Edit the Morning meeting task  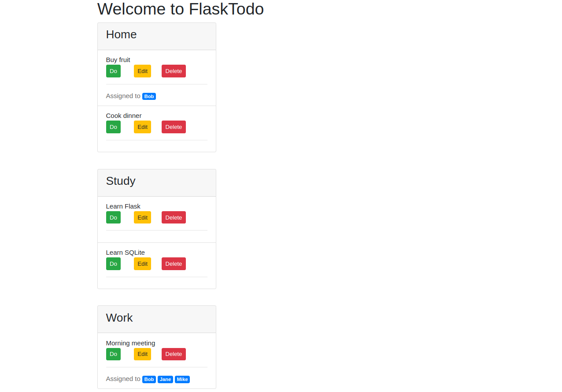pos(142,355)
